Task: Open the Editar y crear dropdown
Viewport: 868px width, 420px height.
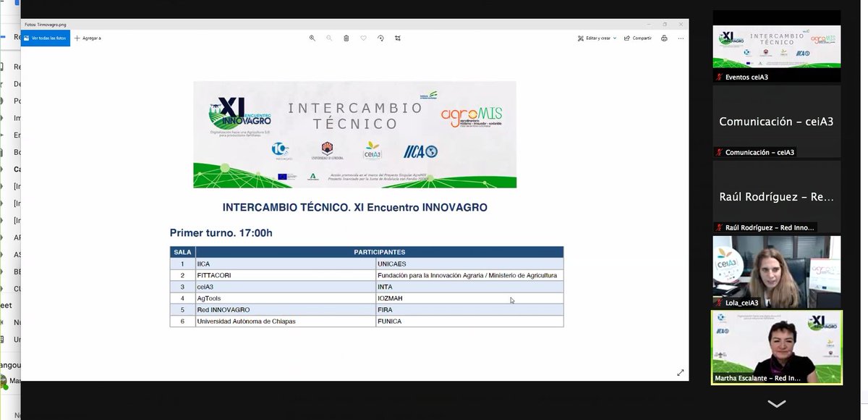Action: 597,38
